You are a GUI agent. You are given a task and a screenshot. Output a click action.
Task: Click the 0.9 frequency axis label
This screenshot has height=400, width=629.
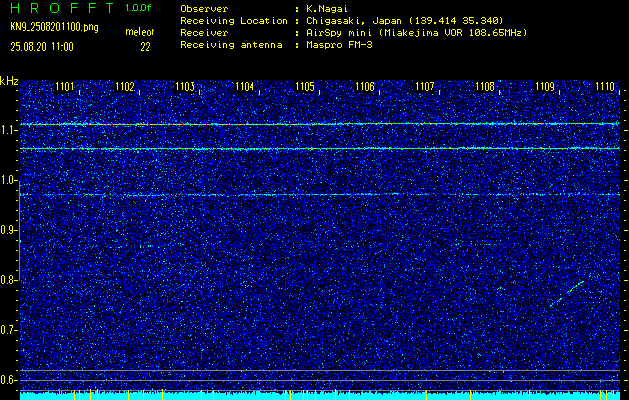tap(7, 230)
